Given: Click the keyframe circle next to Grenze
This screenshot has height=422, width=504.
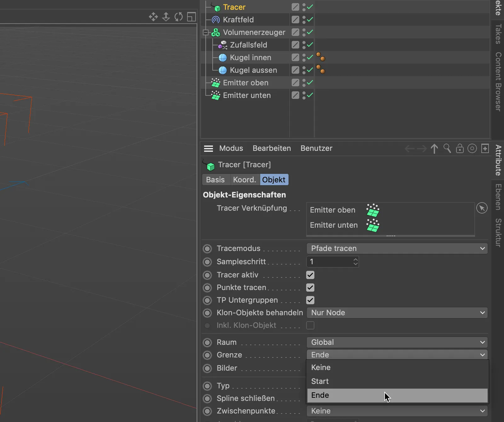Looking at the screenshot, I should (207, 355).
